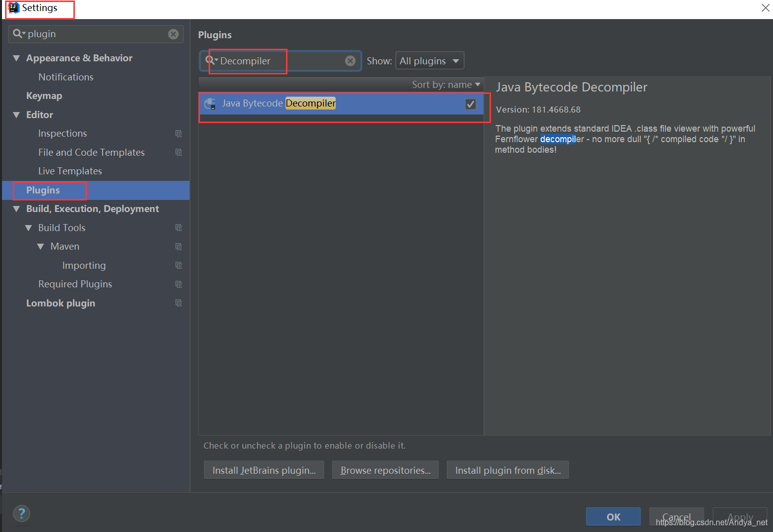Click the Java Bytecode Decompiler plugin icon

210,104
